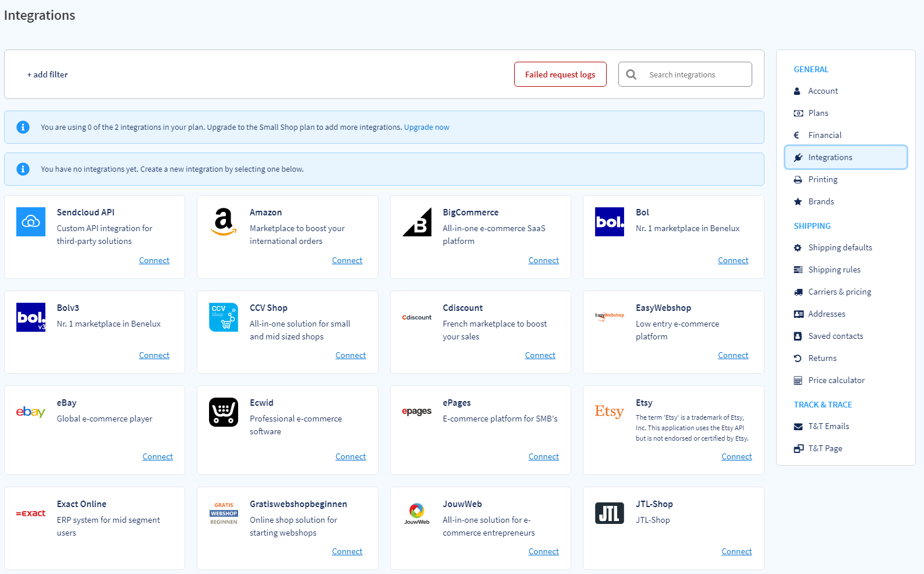Open Failed request logs

coord(560,75)
